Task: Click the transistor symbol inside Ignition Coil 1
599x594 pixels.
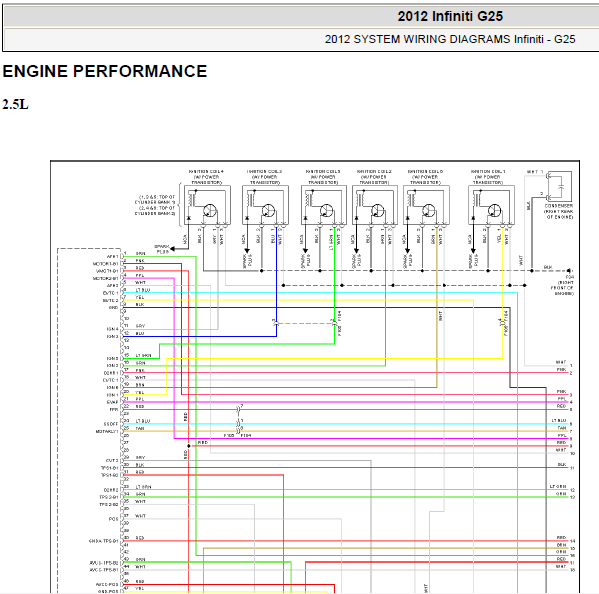Action: (x=494, y=210)
